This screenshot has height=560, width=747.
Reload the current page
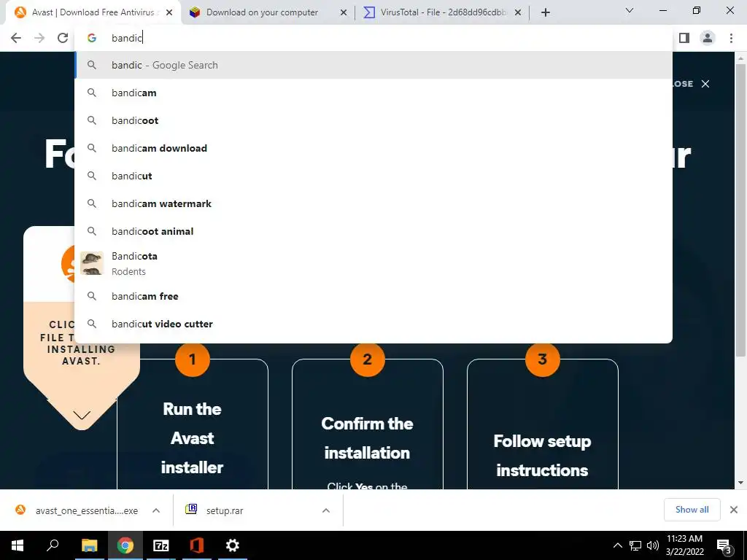coord(63,38)
